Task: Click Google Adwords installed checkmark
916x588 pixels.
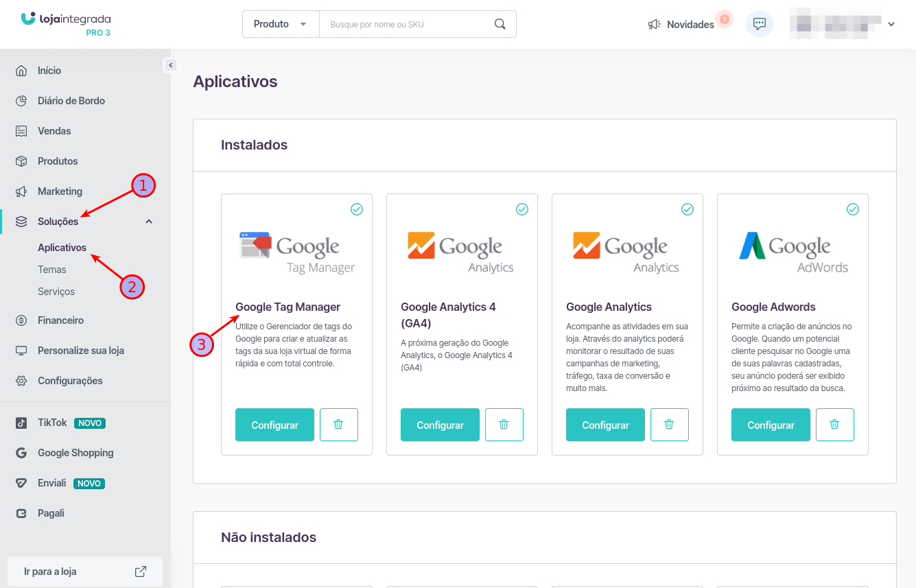Action: pyautogui.click(x=853, y=209)
